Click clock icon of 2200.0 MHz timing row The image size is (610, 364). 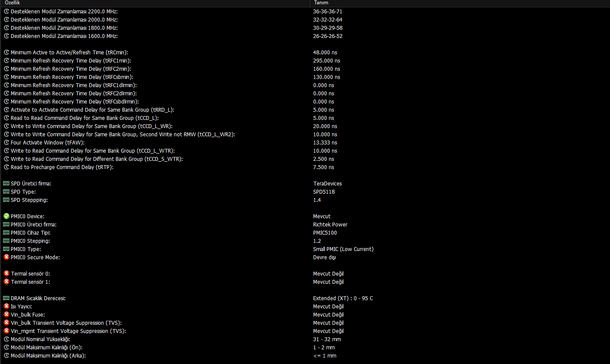coord(6,12)
